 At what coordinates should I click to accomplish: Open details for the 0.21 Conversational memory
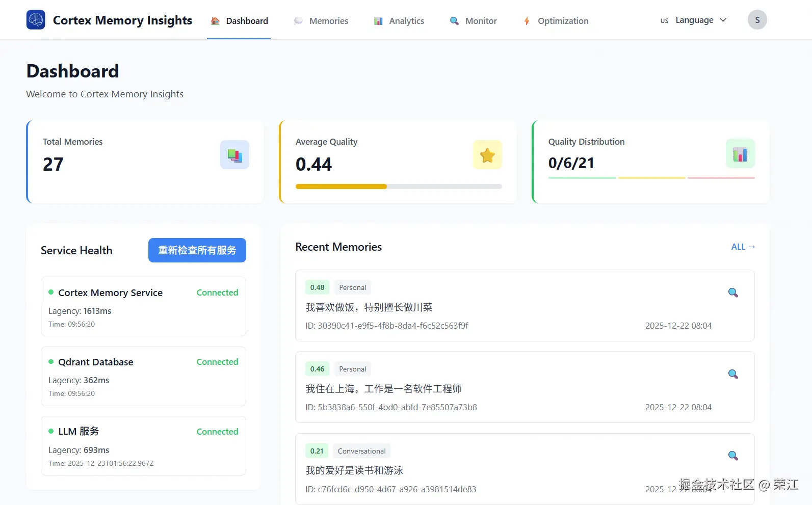[733, 456]
